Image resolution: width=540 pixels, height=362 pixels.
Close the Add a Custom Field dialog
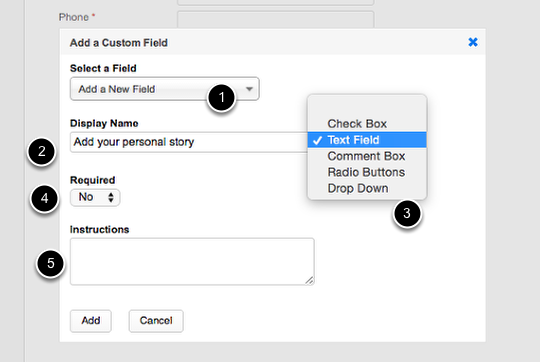(473, 42)
